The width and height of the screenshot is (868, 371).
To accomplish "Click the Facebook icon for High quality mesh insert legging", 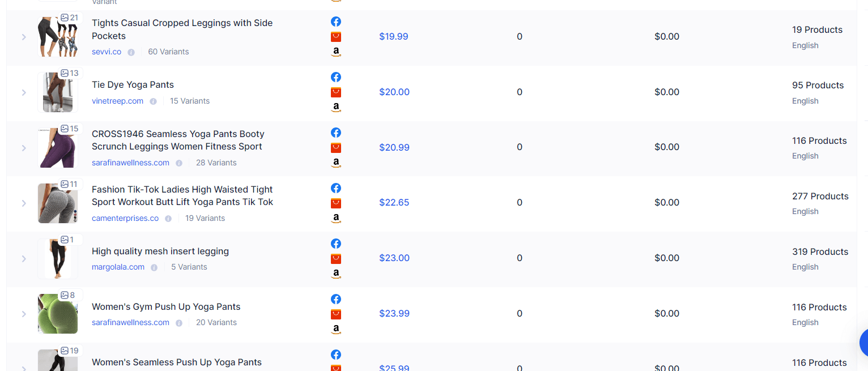I will (x=336, y=244).
